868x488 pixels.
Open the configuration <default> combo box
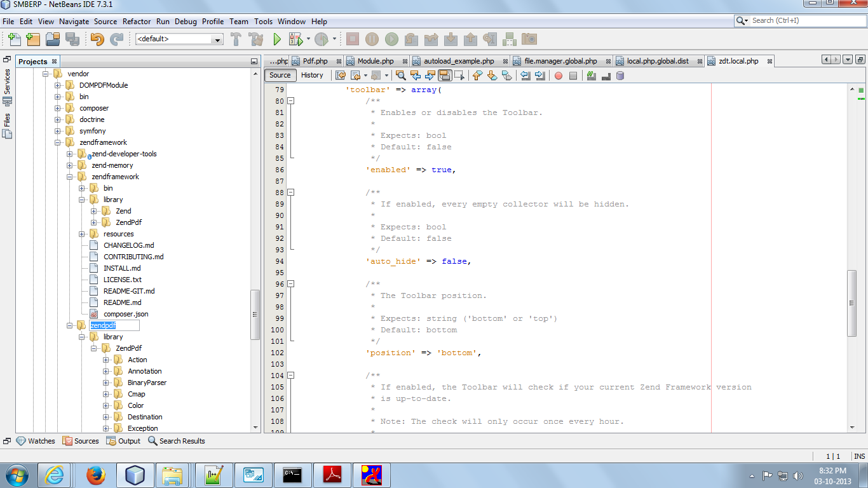179,39
